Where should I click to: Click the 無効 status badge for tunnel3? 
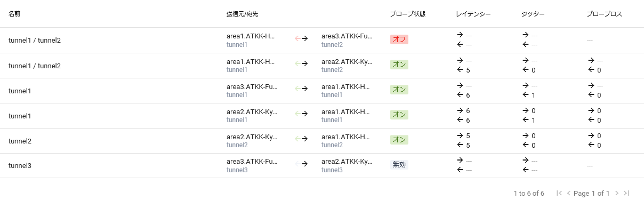pyautogui.click(x=399, y=165)
